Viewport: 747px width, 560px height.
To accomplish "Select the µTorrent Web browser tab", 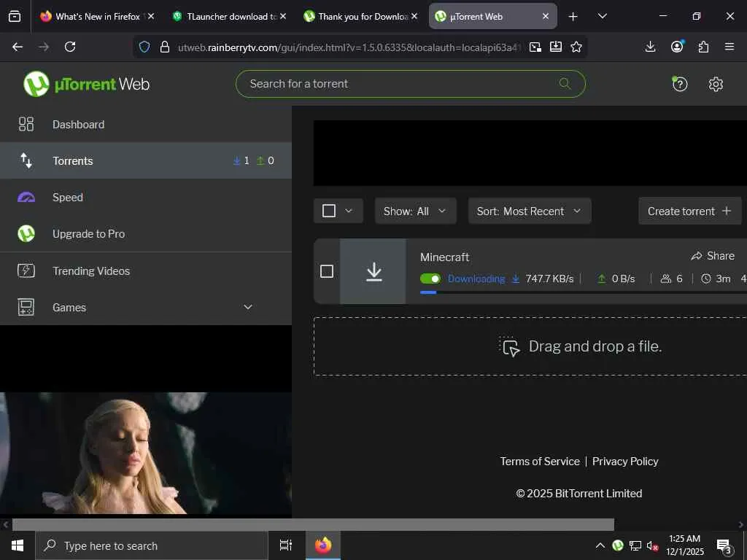I will pos(492,16).
